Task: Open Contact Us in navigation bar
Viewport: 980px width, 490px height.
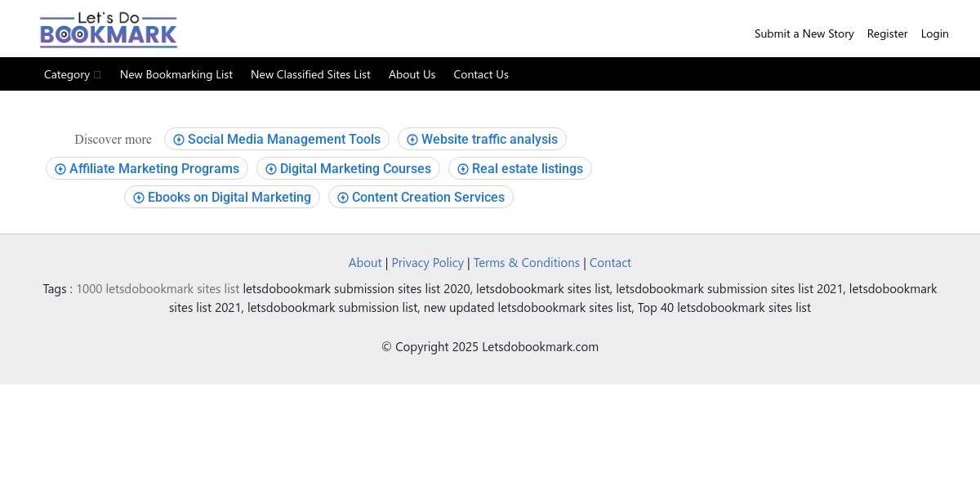Action: (481, 74)
